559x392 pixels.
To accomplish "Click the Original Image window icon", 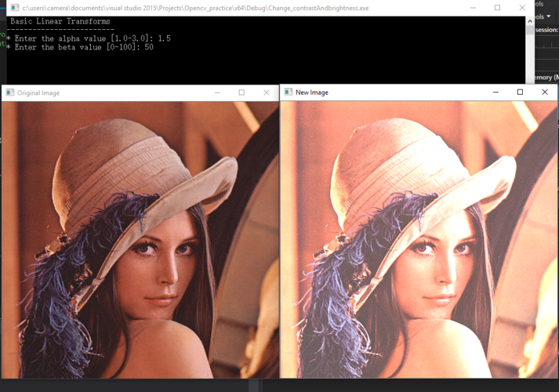I will 10,93.
